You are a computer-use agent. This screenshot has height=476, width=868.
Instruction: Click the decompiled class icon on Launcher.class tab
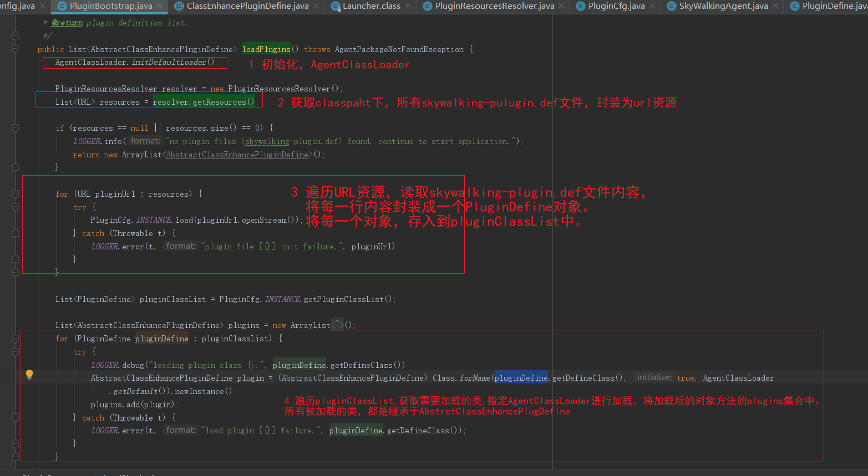coord(335,7)
